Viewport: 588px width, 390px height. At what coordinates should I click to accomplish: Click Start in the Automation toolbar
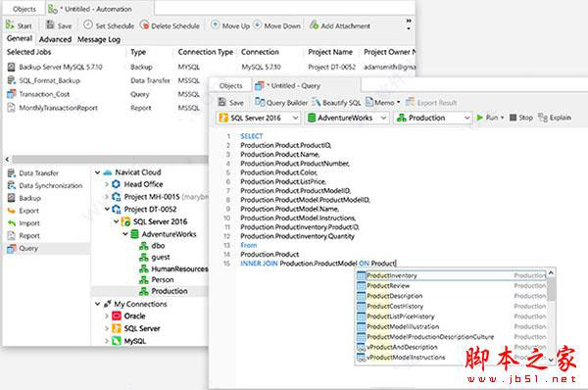point(19,25)
